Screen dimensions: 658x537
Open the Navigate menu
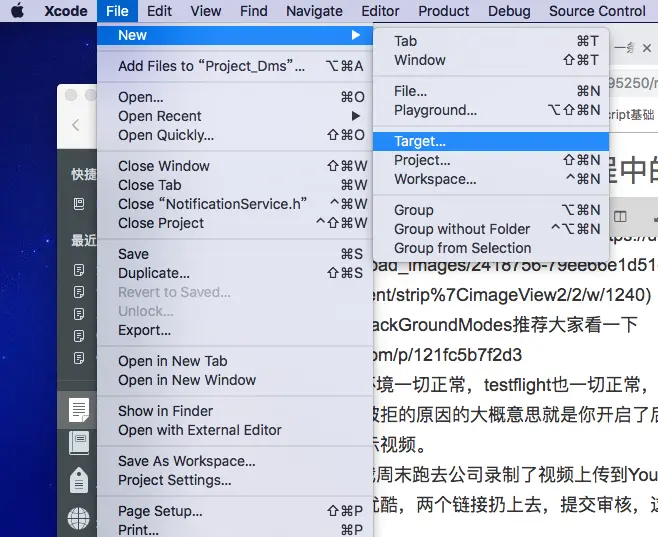click(x=314, y=11)
